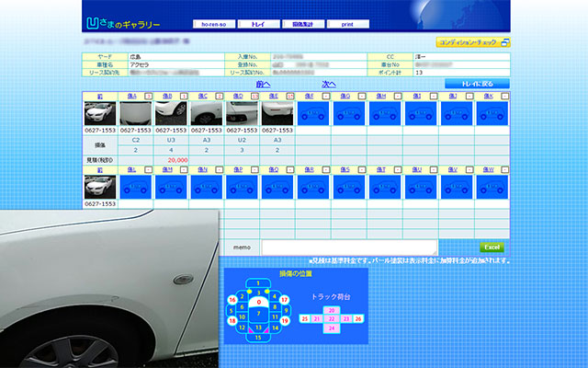Select truck bed position 26
This screenshot has width=588, height=368.
click(x=358, y=319)
